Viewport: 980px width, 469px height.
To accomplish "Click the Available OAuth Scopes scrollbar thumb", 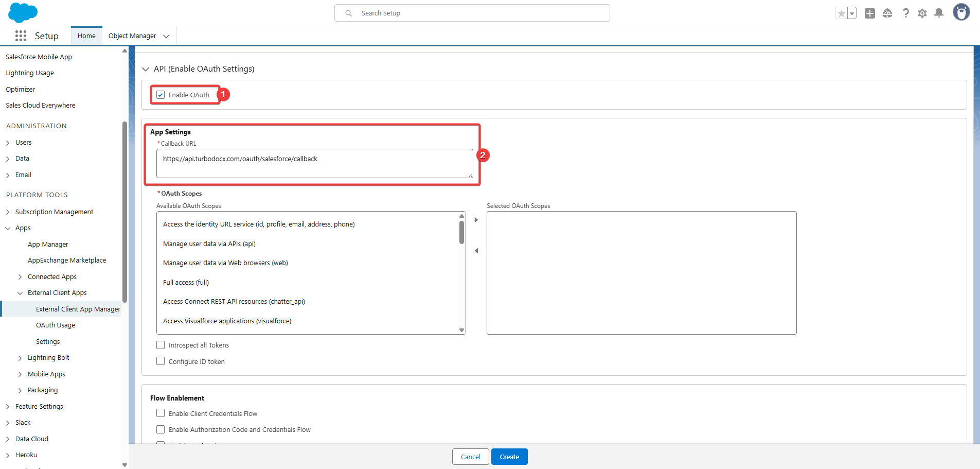I will [461, 232].
